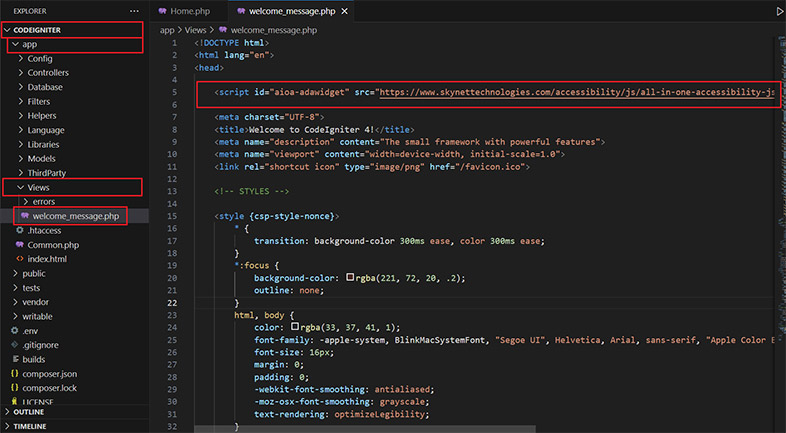Click 'optimizeLegibility' value on line 31

379,414
